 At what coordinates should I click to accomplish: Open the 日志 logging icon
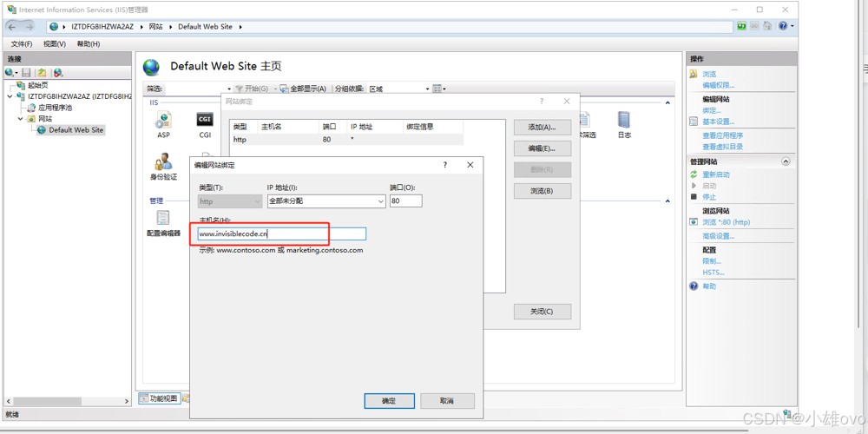[624, 122]
